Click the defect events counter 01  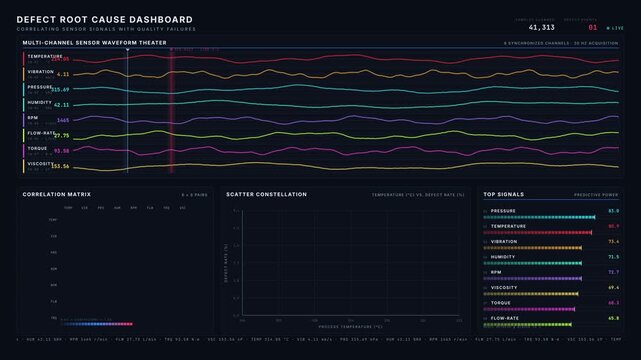[592, 27]
